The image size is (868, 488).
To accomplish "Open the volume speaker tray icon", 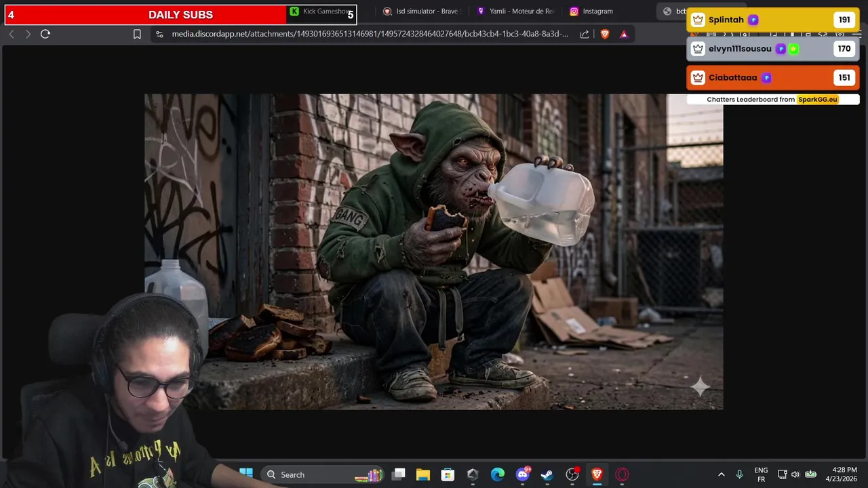I will coord(795,474).
